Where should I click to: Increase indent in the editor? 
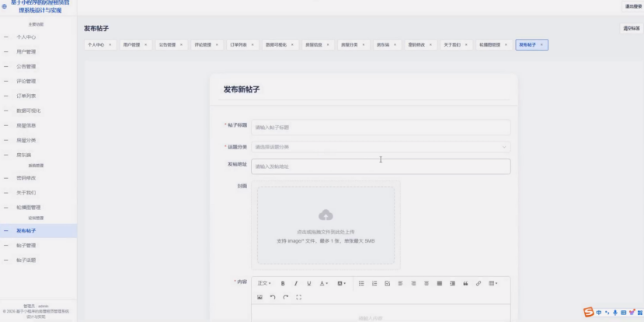[453, 283]
